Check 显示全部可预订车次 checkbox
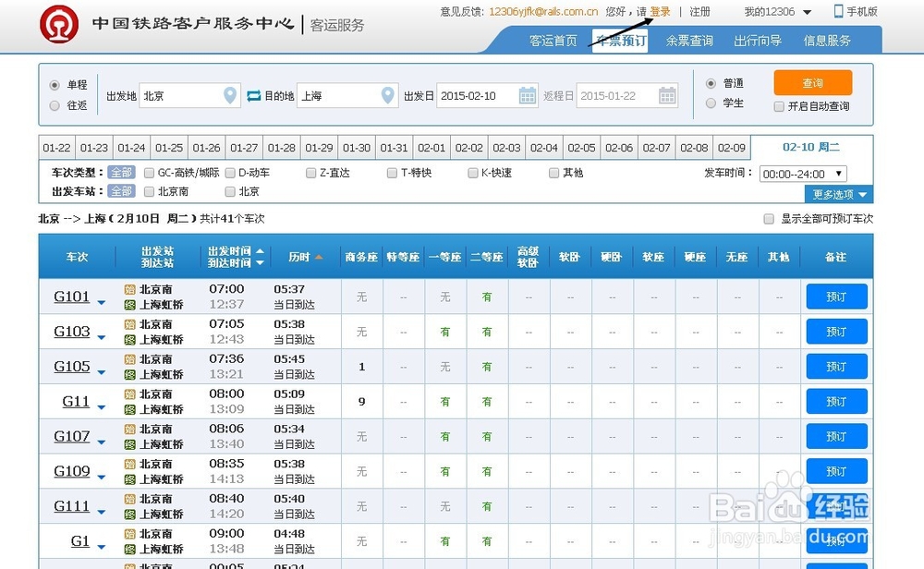Image resolution: width=924 pixels, height=569 pixels. [x=769, y=219]
